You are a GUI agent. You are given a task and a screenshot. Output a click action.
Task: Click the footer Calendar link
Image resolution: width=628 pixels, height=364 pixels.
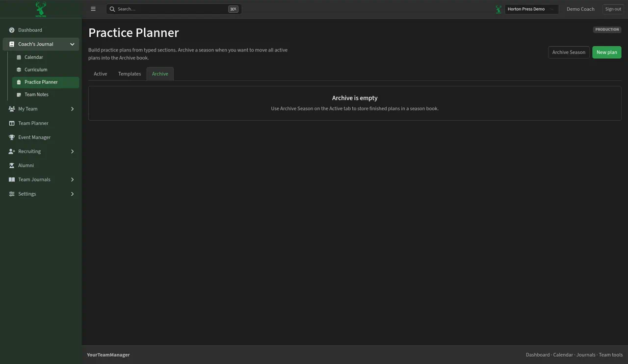tap(563, 355)
